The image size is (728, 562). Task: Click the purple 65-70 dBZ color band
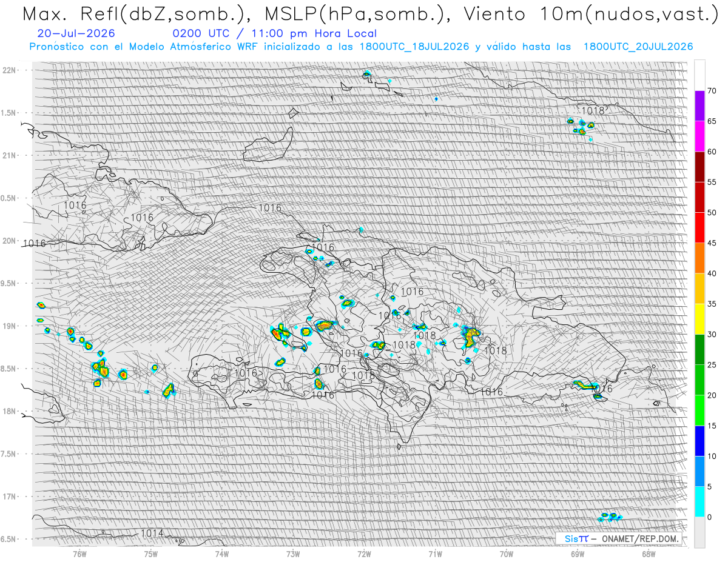click(x=699, y=106)
